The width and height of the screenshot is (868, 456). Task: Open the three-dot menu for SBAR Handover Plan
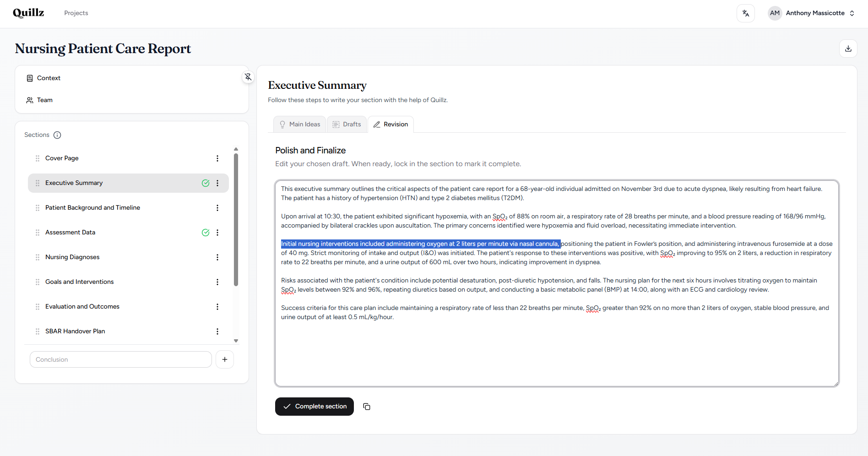click(217, 331)
